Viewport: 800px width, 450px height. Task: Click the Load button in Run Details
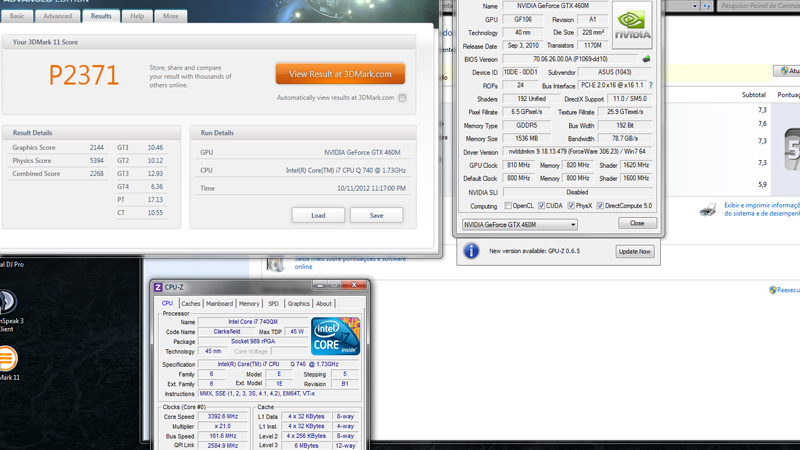(x=318, y=215)
